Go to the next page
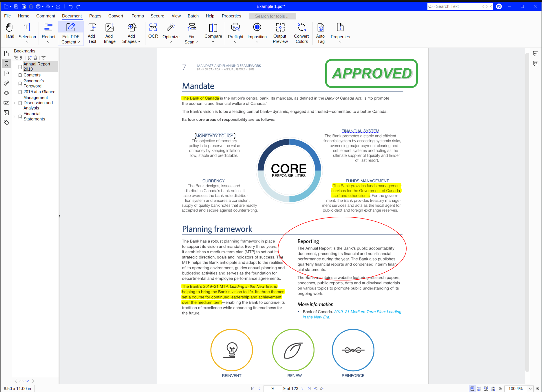Viewport: 542px width, 392px height. tap(302, 388)
